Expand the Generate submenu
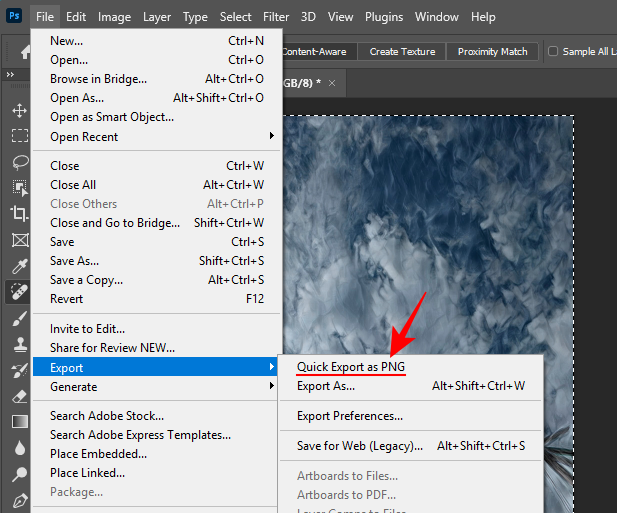617x513 pixels. pyautogui.click(x=157, y=387)
